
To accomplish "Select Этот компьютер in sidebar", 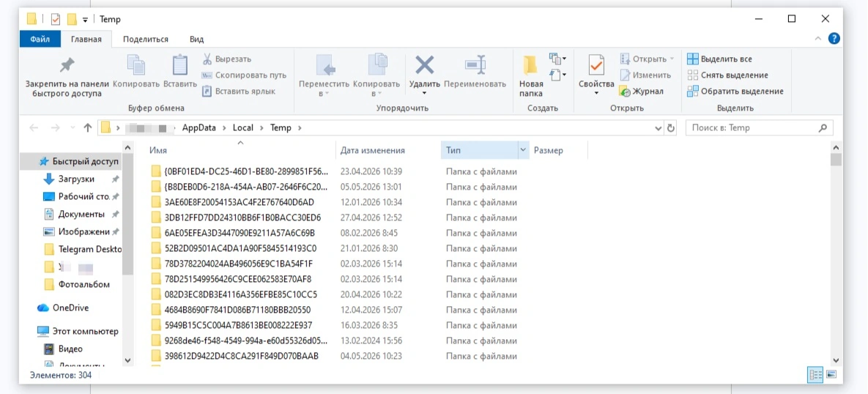I will (78, 332).
